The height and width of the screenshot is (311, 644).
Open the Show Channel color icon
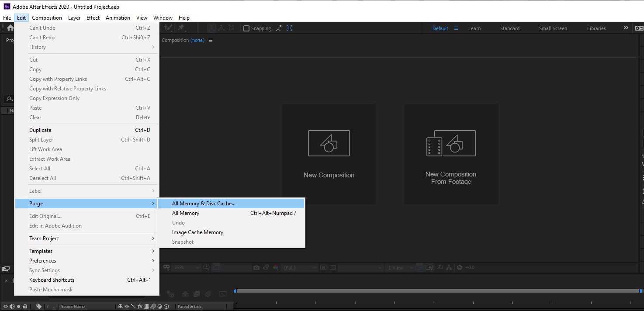(x=276, y=267)
